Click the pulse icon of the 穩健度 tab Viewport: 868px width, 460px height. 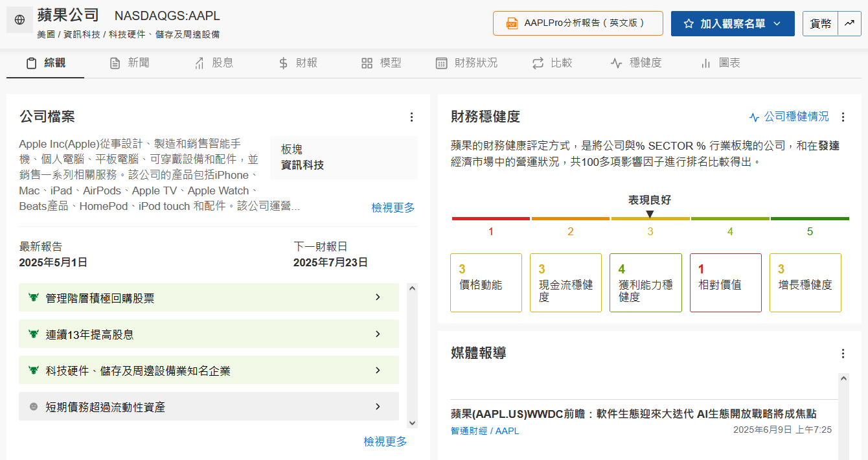click(x=616, y=63)
